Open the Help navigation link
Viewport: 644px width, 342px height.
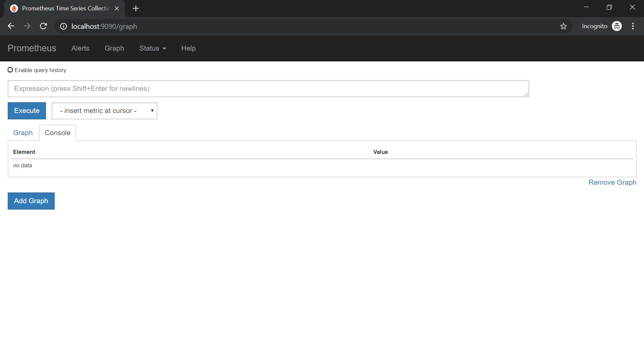click(x=188, y=48)
